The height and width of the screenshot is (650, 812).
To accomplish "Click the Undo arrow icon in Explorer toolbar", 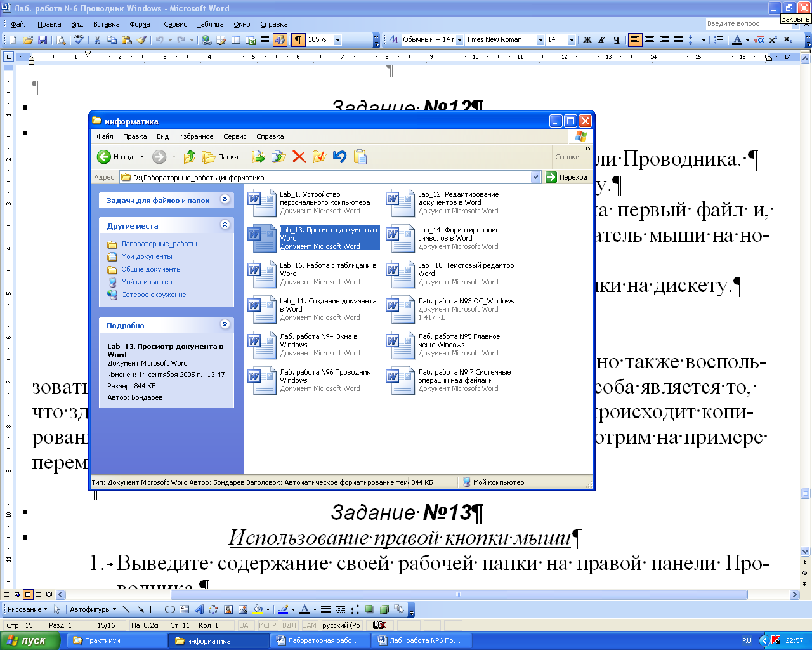I will (x=339, y=157).
